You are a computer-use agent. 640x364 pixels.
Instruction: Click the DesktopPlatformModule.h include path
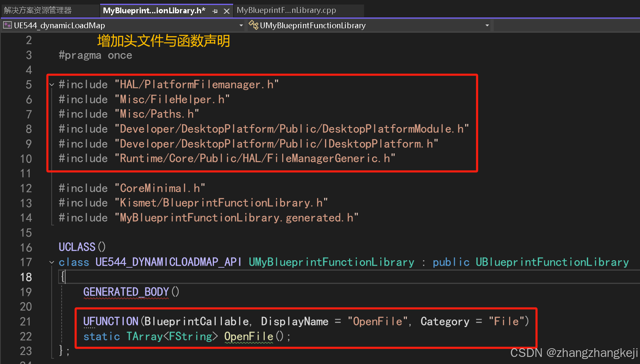(292, 129)
